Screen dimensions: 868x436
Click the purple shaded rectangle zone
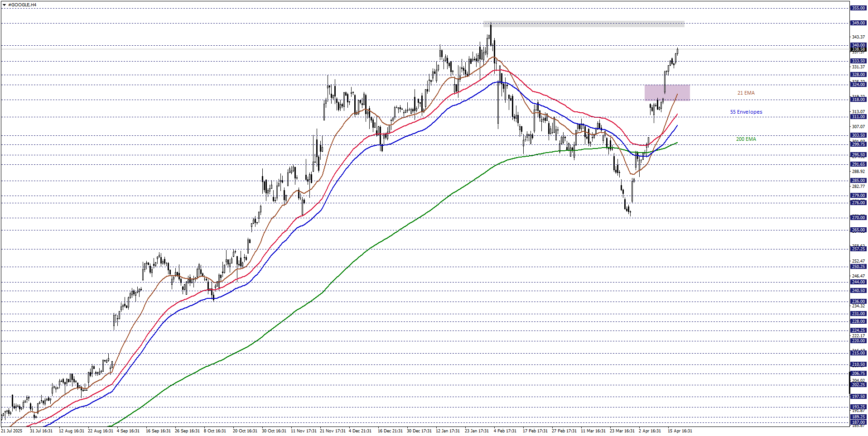coord(667,92)
